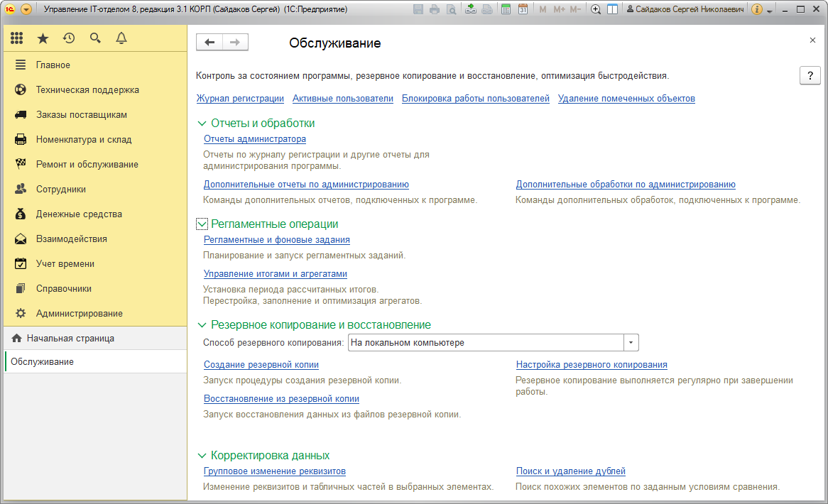Viewport: 828px width, 504px height.
Task: Open Создание резервной копии link
Action: [x=261, y=365]
